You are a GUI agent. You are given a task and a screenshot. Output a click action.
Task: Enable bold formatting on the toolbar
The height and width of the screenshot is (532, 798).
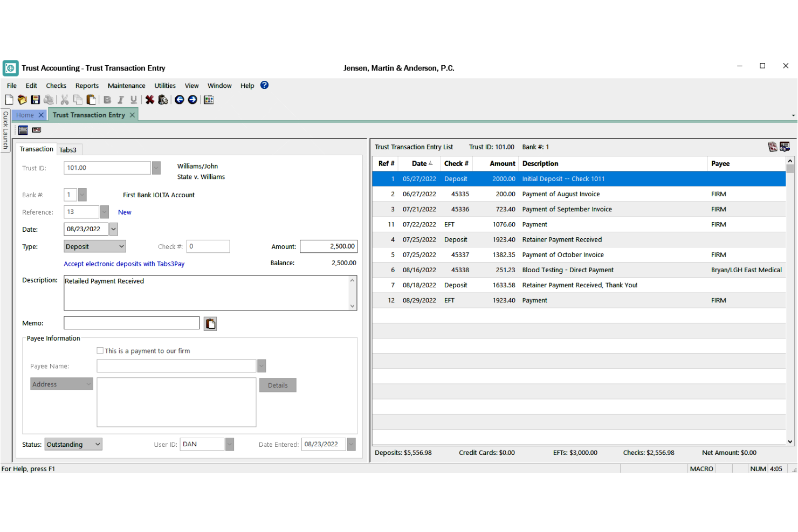click(107, 100)
